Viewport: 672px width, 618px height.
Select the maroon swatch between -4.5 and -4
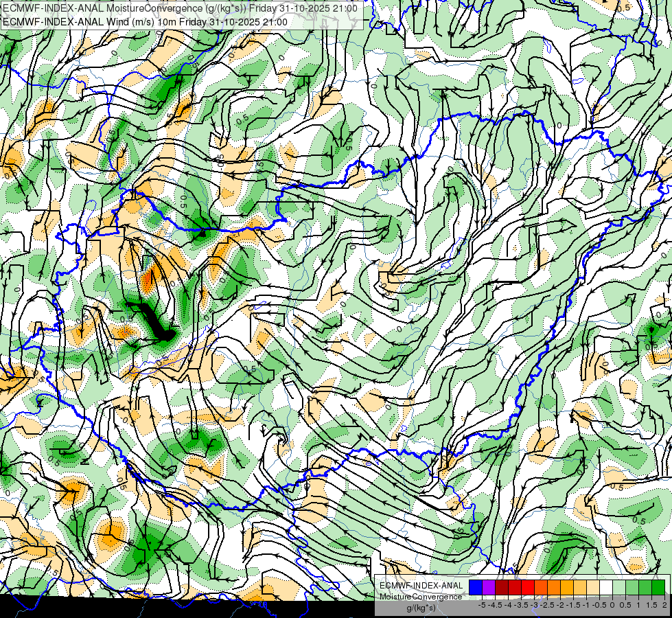pyautogui.click(x=502, y=587)
